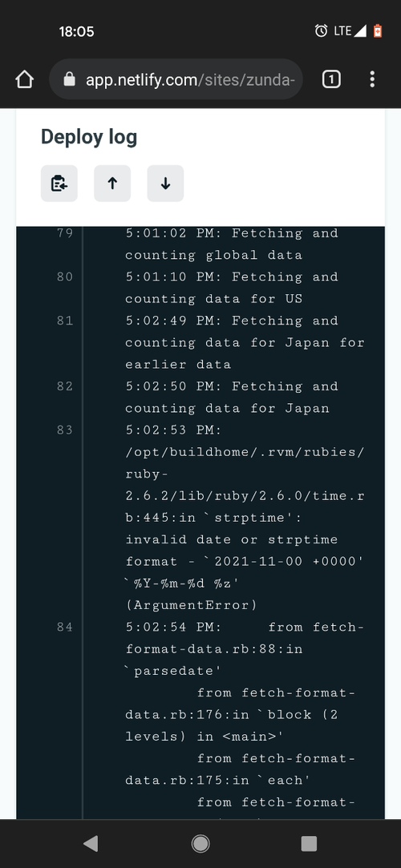Tap Android back navigation button
This screenshot has width=401, height=868.
point(91,844)
